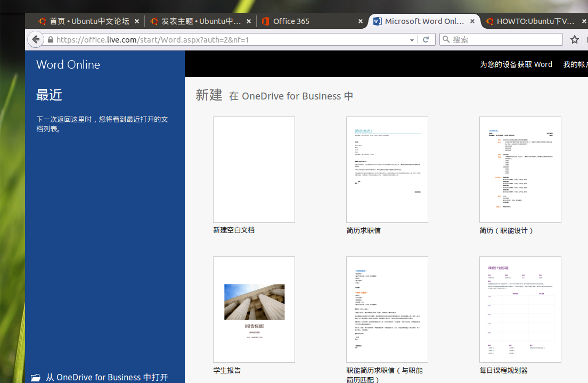Open 为您的设备获取 Word link
The width and height of the screenshot is (588, 383).
[516, 64]
